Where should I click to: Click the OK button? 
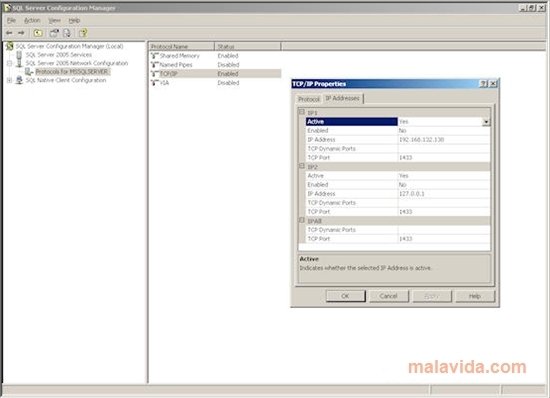[x=346, y=296]
